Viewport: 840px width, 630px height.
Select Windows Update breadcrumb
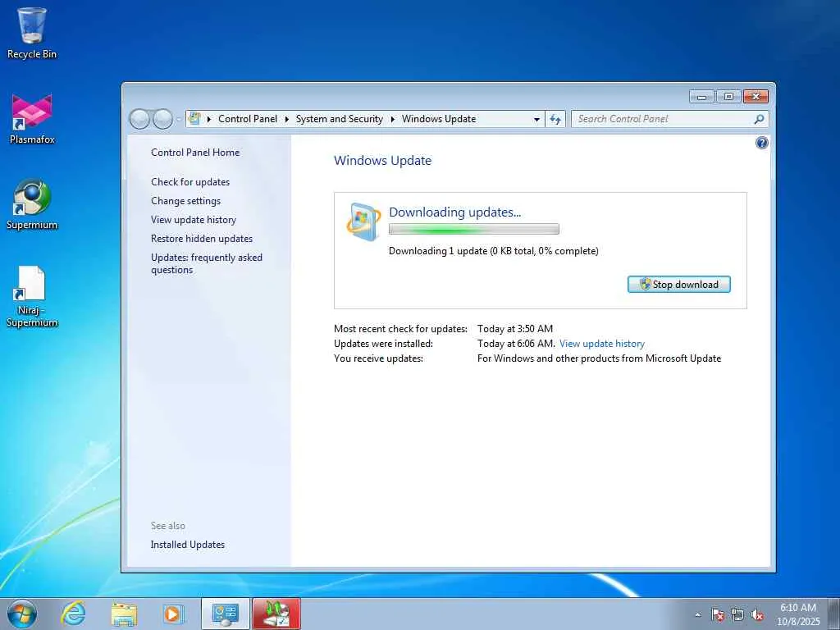click(439, 119)
